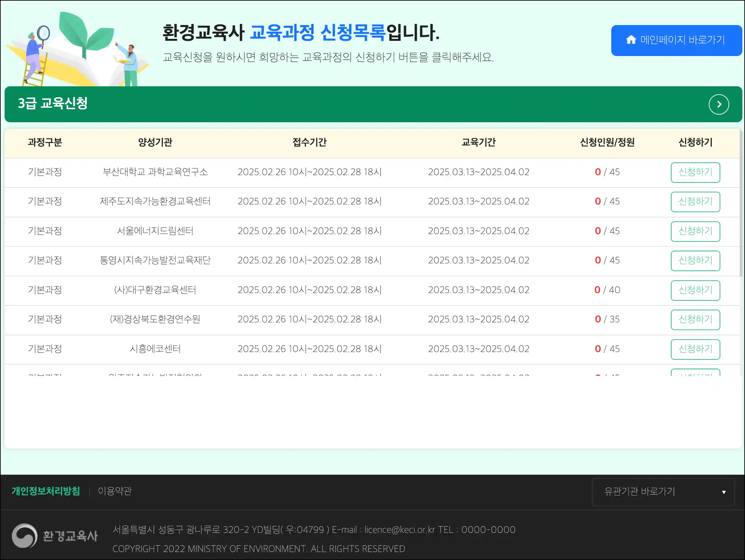Screen dimensions: 745x560
Task: Click home icon in main page button
Action: pyautogui.click(x=631, y=40)
